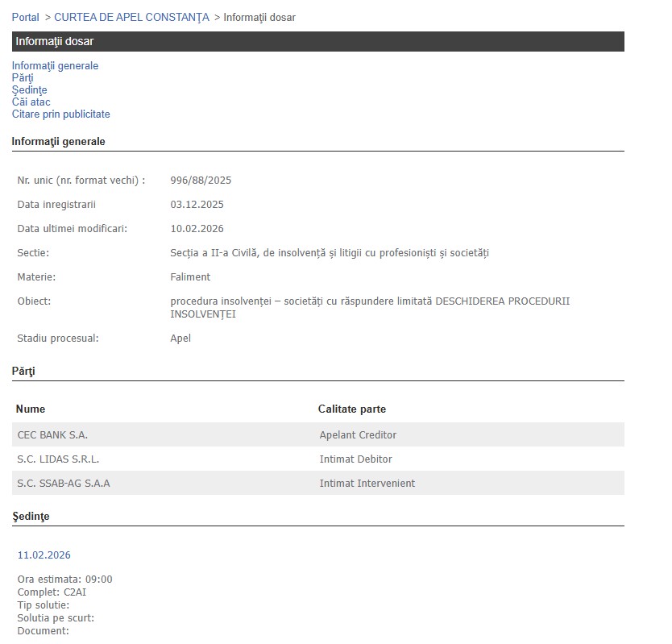Image resolution: width=672 pixels, height=644 pixels.
Task: Click the S.C. LIDAS S.R.L. party name
Action: [58, 459]
